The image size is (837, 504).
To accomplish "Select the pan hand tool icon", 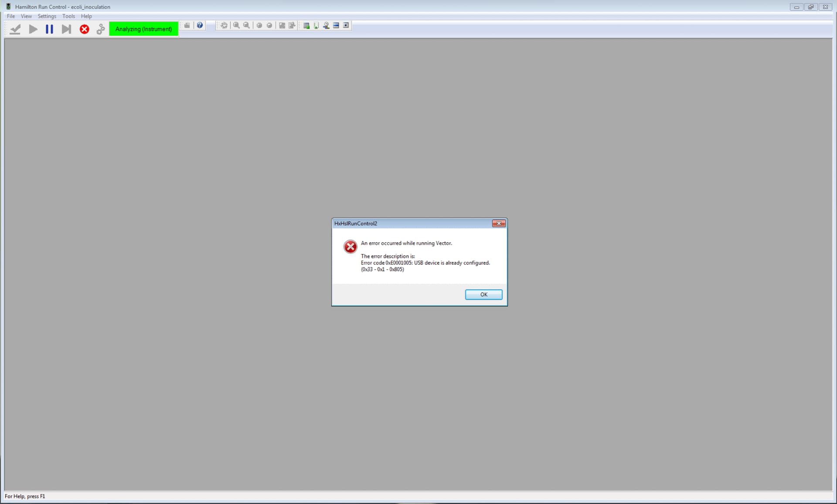I will (x=224, y=25).
